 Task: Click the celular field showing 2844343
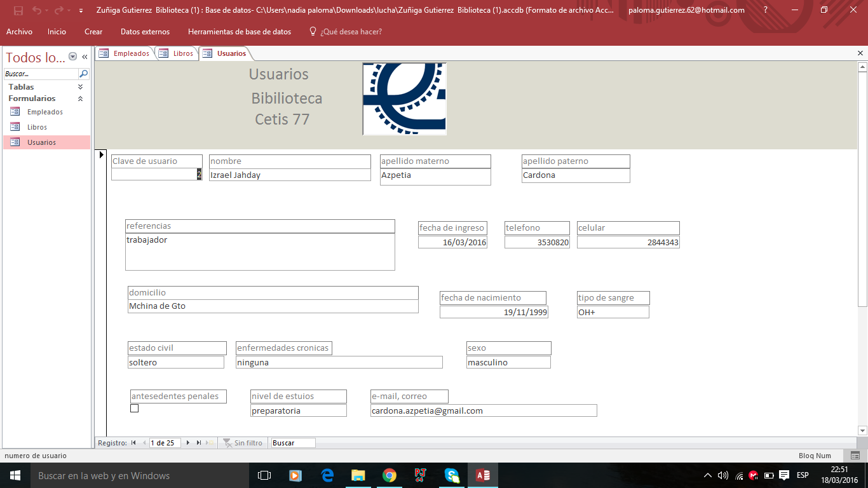[x=628, y=242]
